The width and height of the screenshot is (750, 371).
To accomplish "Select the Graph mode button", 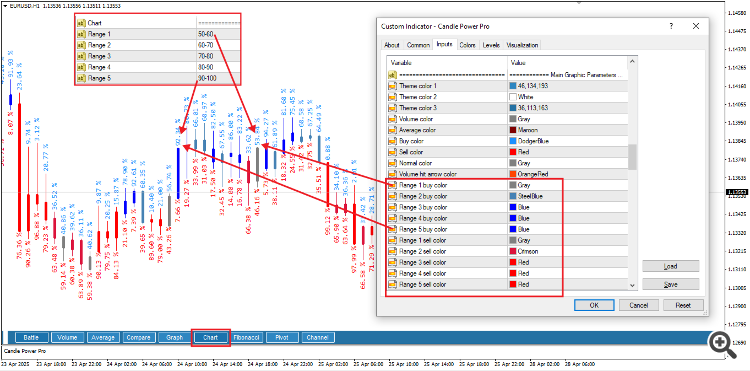I will 175,338.
